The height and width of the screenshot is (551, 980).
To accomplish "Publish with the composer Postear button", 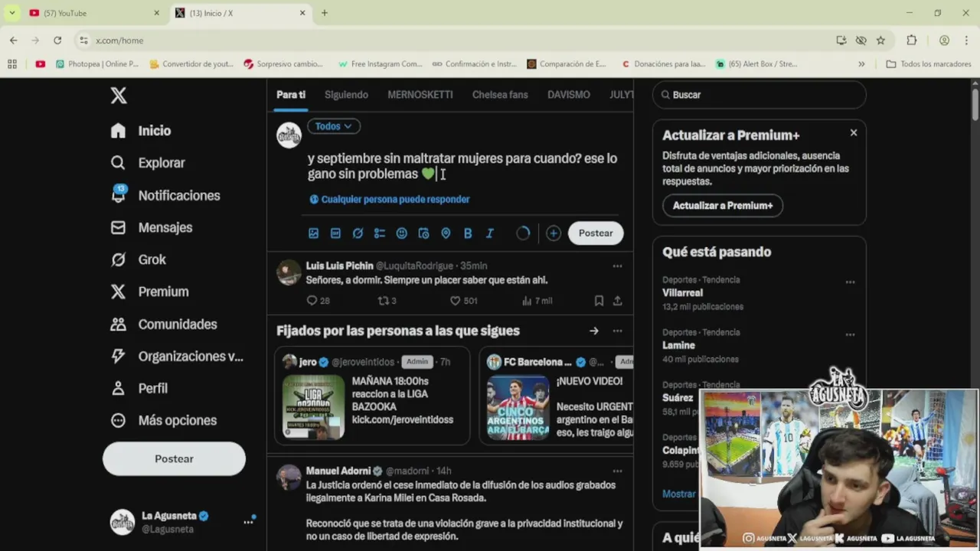I will pos(596,233).
